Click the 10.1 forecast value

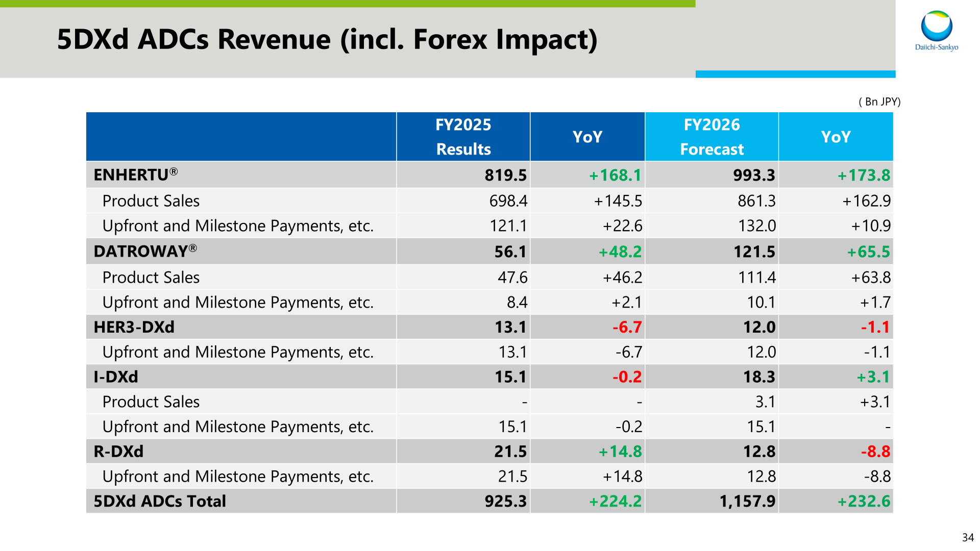click(x=762, y=302)
